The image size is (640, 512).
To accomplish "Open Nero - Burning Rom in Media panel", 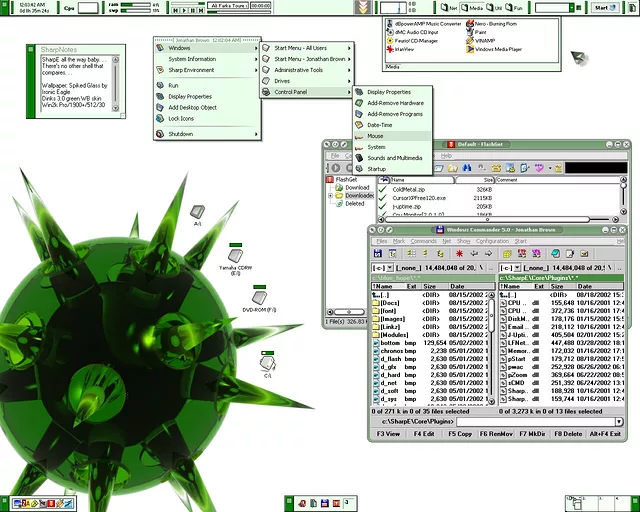I will (x=491, y=23).
